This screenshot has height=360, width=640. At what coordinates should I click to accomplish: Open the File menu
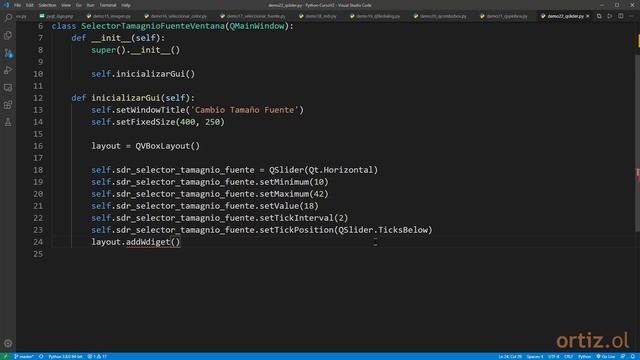click(18, 5)
